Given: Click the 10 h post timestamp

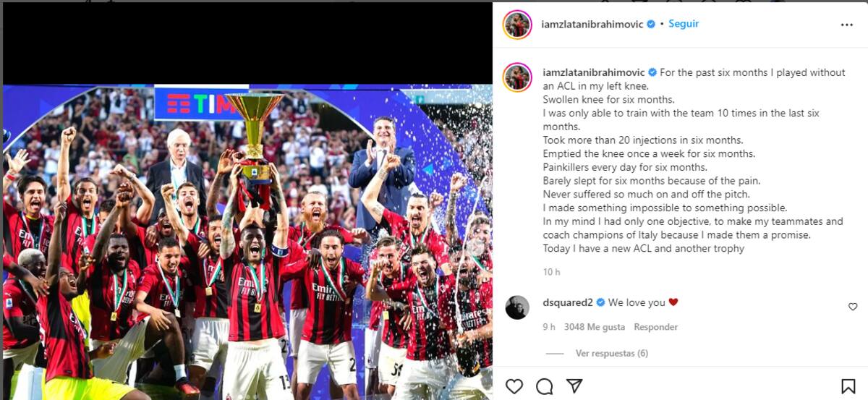Looking at the screenshot, I should (552, 272).
